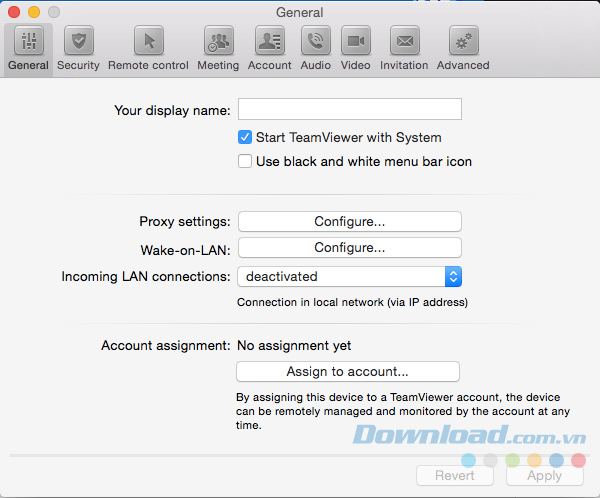This screenshot has height=498, width=600.
Task: Open the Security preferences pane icon
Action: pos(78,42)
